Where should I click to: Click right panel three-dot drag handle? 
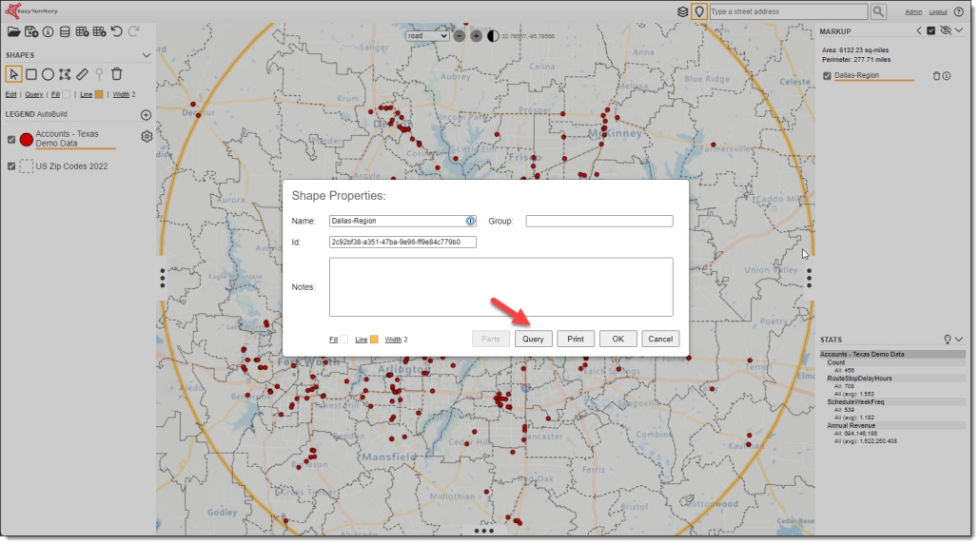click(810, 278)
